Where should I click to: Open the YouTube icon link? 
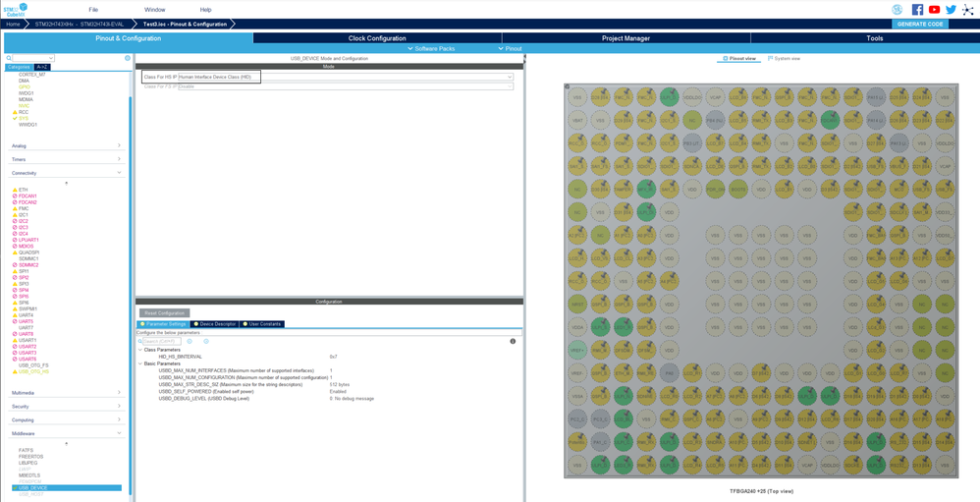tap(934, 10)
